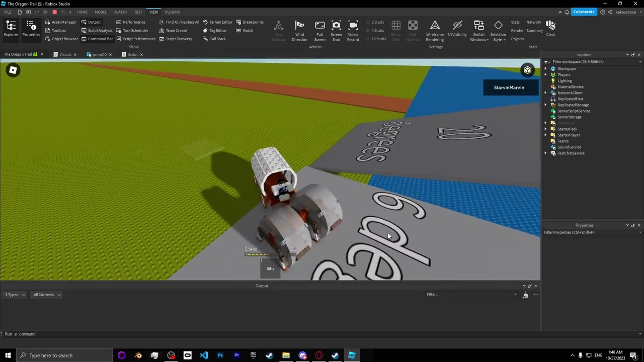Open the Toolbox panel
Viewport: 644px width, 362px height.
click(x=55, y=30)
